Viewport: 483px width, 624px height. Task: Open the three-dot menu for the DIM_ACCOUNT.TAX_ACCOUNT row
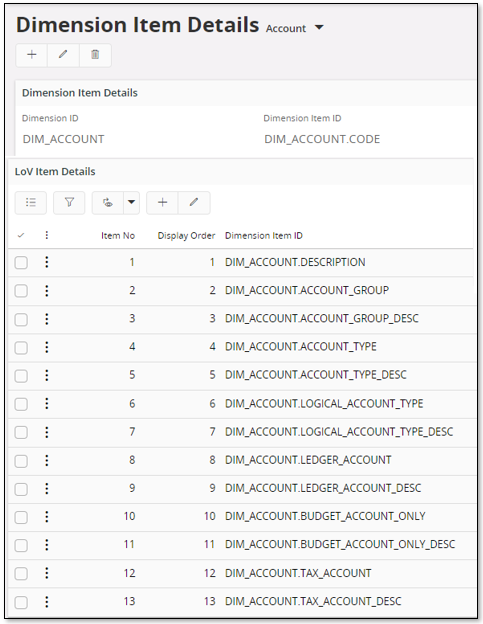point(47,573)
